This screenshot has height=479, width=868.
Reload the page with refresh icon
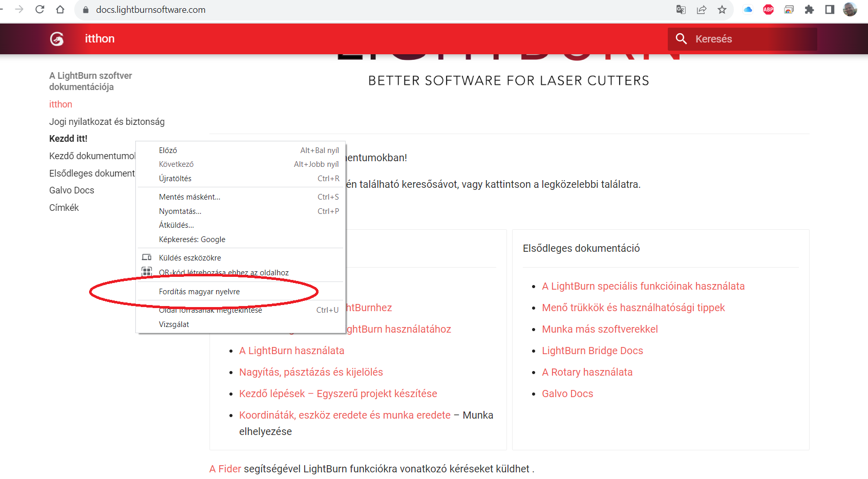point(40,9)
